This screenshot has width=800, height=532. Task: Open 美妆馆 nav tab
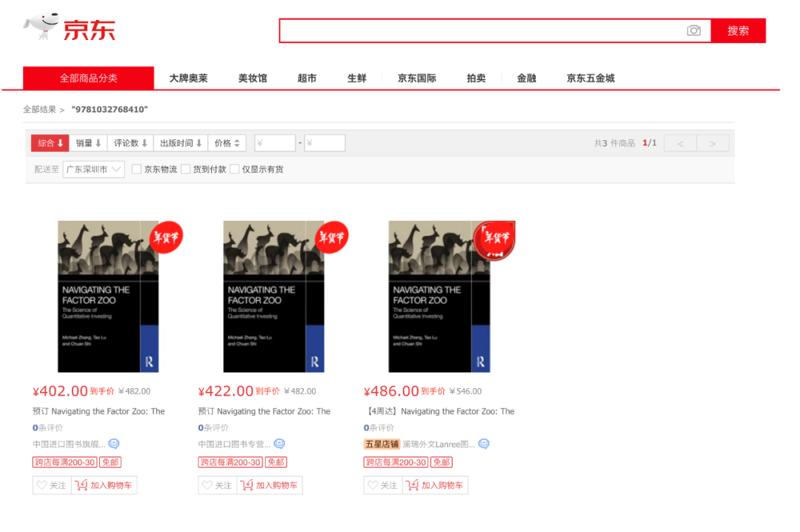click(x=253, y=78)
